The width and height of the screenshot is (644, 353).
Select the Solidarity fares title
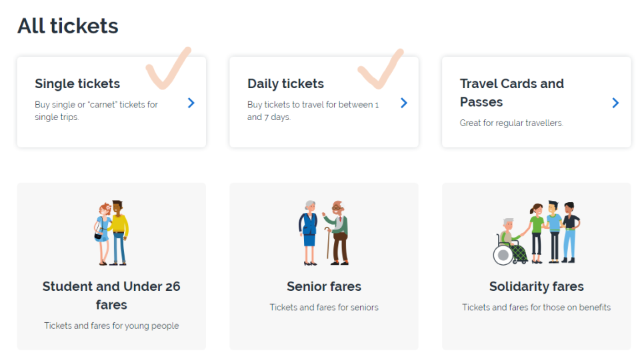pyautogui.click(x=537, y=286)
